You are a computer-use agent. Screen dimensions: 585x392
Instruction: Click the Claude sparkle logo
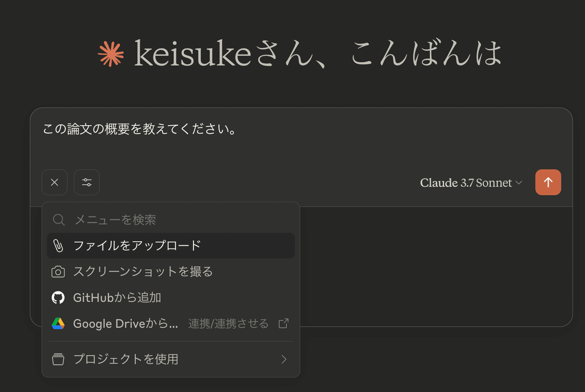pos(111,53)
